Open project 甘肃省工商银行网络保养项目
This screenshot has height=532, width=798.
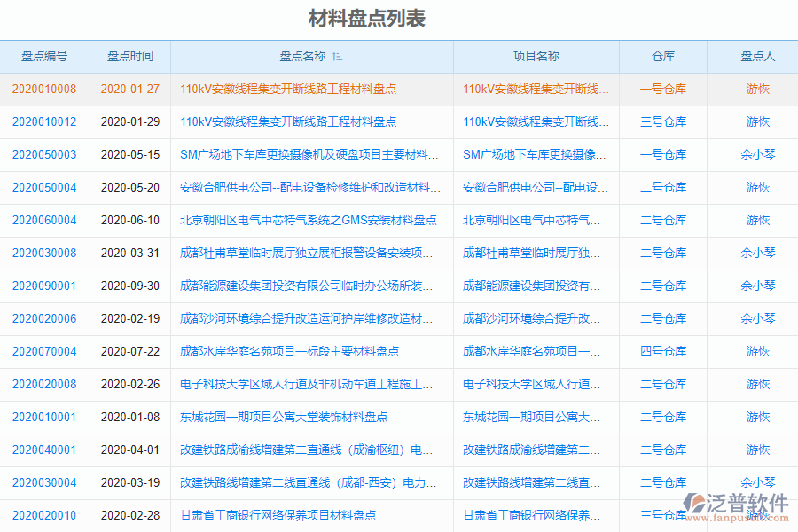[x=532, y=515]
